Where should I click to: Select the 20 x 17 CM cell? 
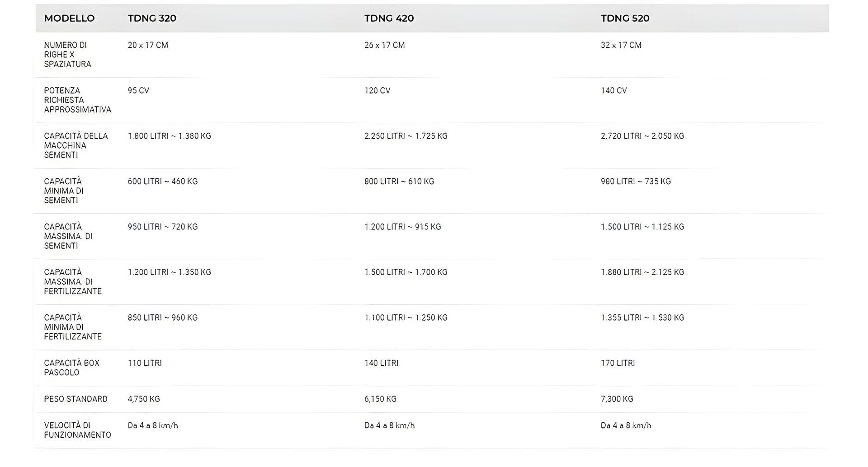tap(148, 45)
